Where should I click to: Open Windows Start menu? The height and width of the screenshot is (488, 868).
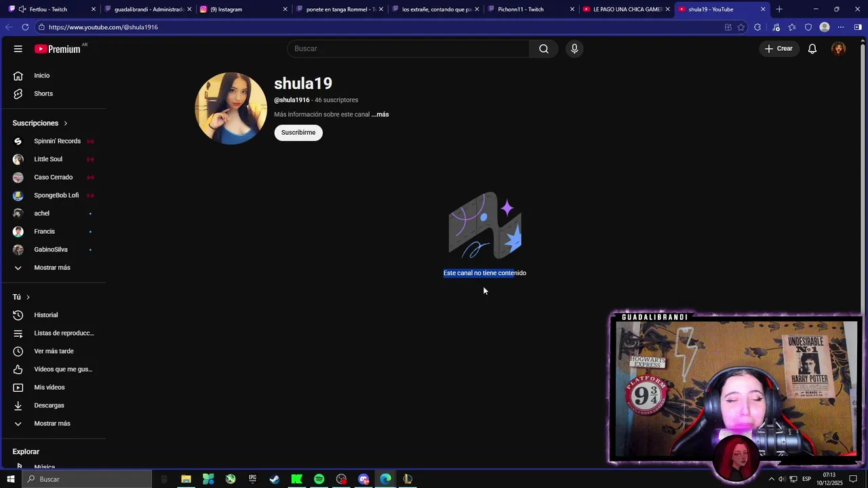point(10,479)
